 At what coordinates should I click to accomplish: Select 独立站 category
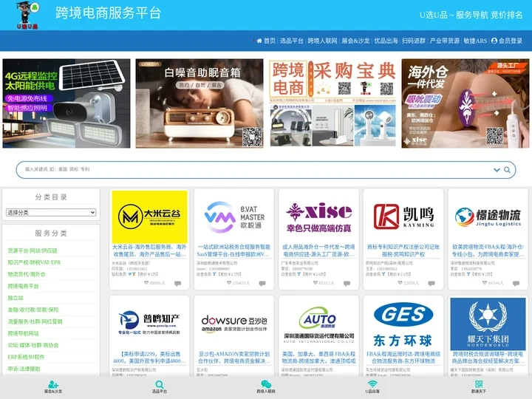(x=16, y=298)
